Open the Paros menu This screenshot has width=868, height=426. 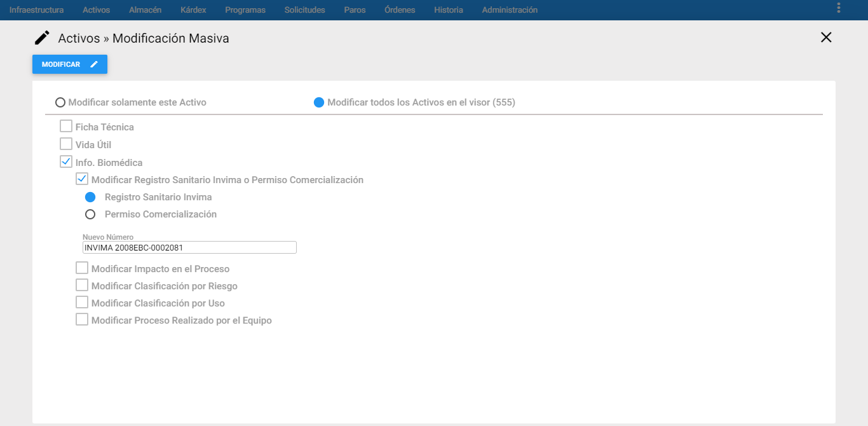(355, 10)
